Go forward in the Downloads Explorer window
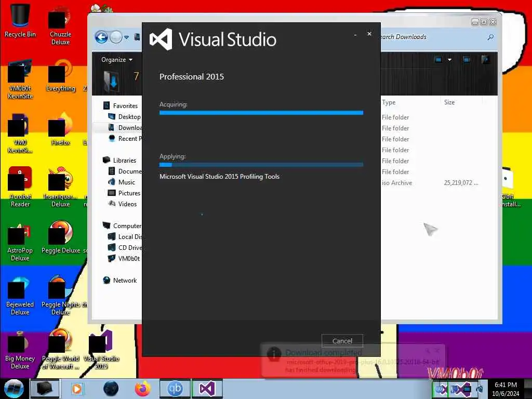Screen dimensions: 532x399 (116, 37)
